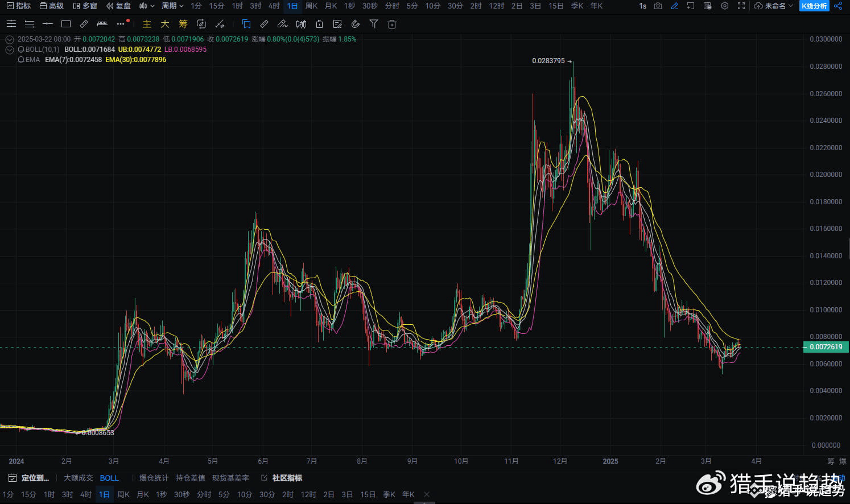Select the 大额成交 indicator tab
The height and width of the screenshot is (504, 850).
tap(79, 478)
